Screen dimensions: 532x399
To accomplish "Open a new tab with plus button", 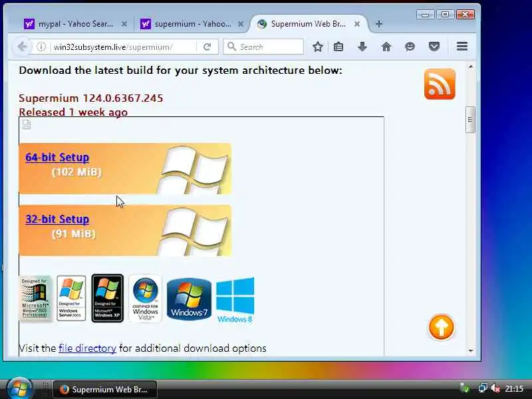I will pos(379,24).
